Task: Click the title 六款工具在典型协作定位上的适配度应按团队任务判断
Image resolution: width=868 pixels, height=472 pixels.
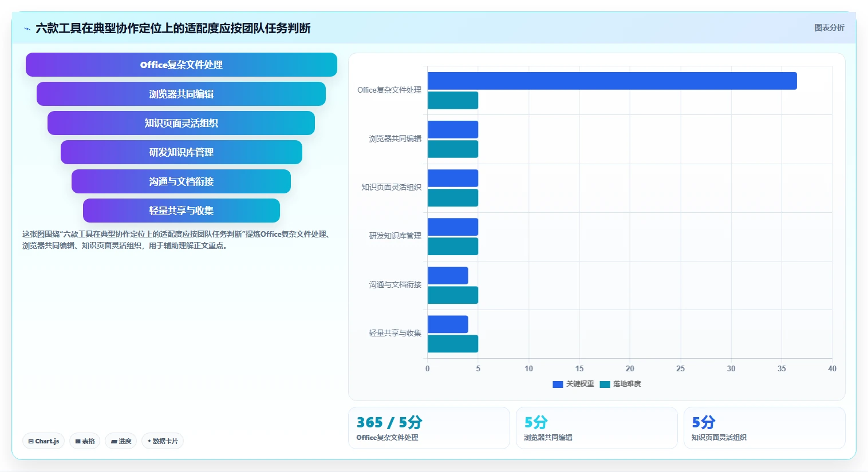Action: pos(173,28)
